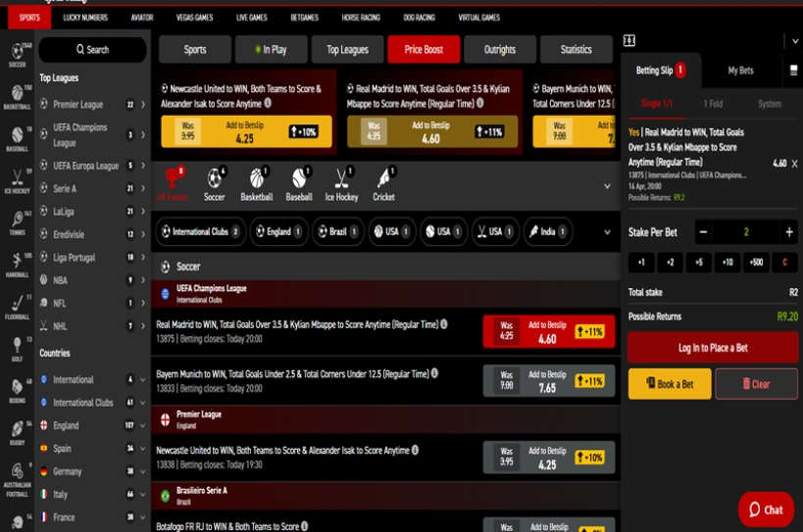Add +10 to stake
Screen dimensions: 803x532
pos(728,263)
